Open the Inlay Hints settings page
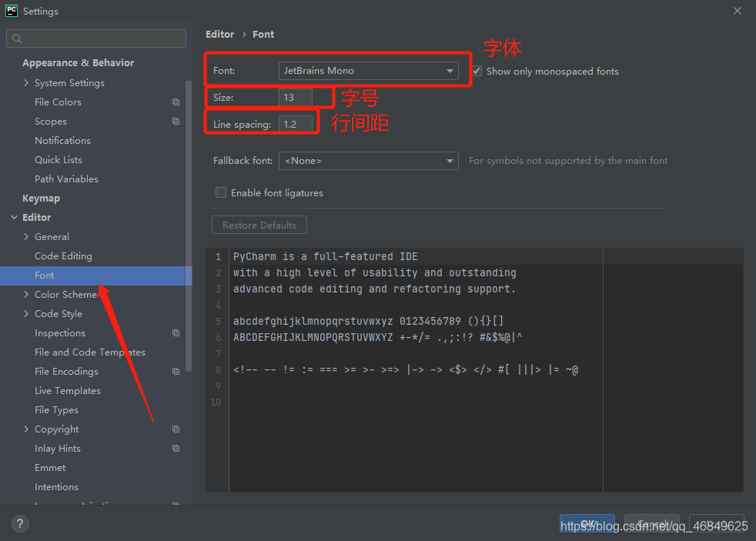This screenshot has width=756, height=541. coord(58,449)
